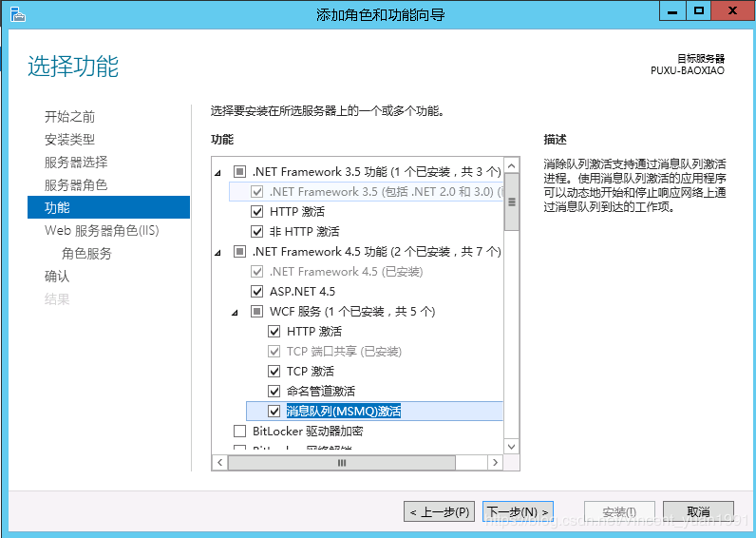756x538 pixels.
Task: Minimize the wizard window
Action: 672,10
